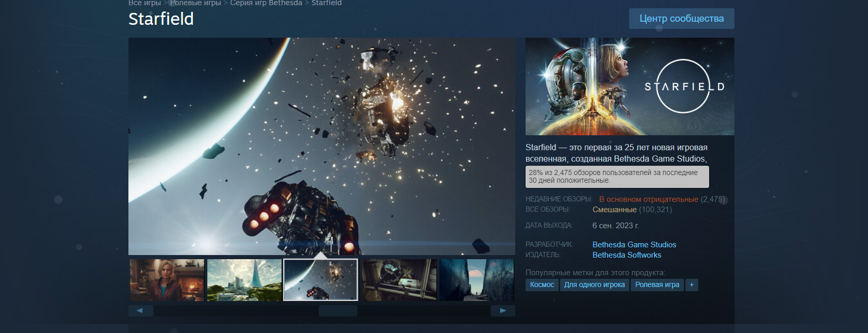Open publisher Bethesda Softworks link

(x=627, y=255)
